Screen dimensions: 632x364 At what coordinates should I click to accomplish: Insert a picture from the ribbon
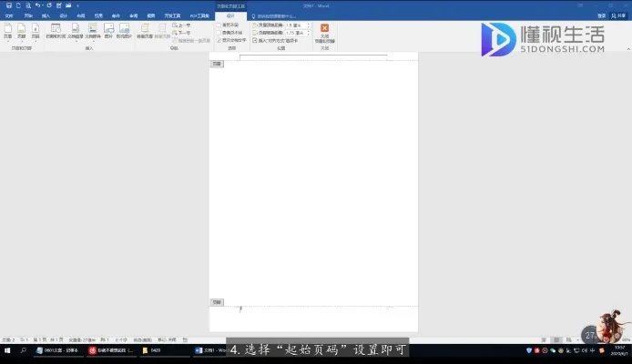[x=109, y=30]
